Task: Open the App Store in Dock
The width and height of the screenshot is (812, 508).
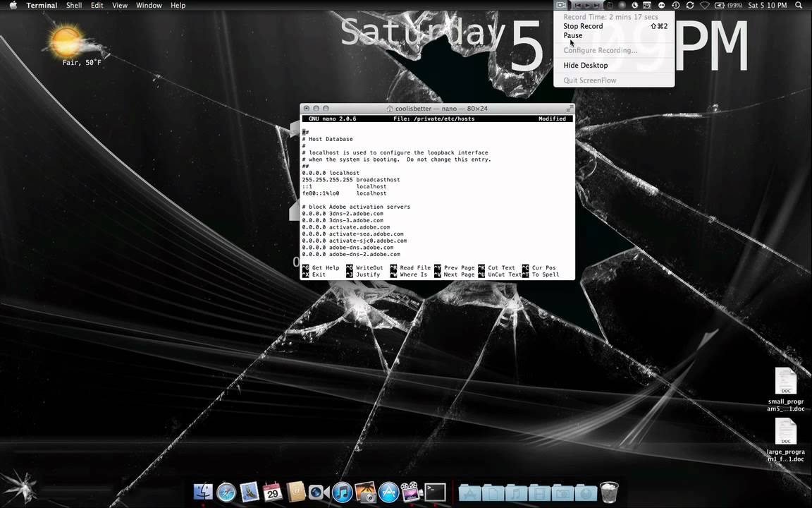Action: 388,492
